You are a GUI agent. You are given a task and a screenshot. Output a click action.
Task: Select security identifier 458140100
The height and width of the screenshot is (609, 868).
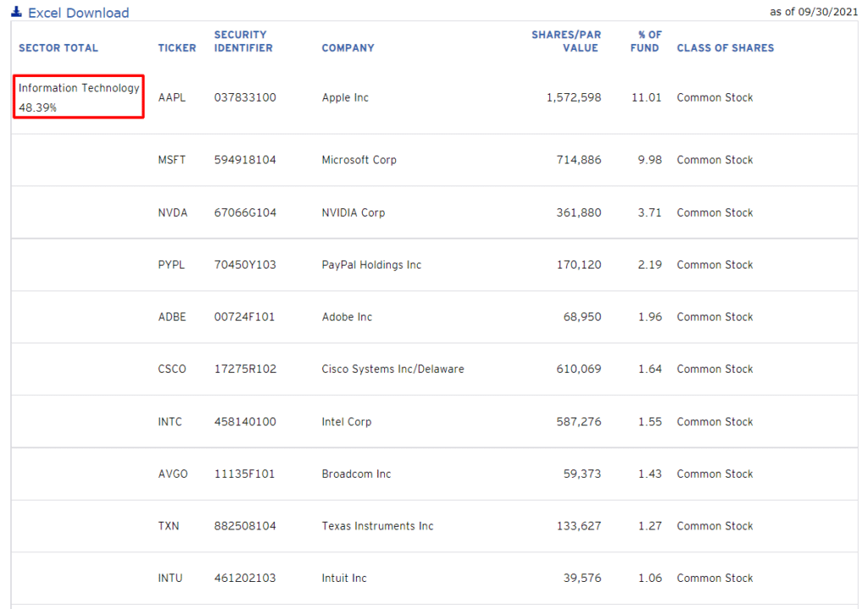pos(245,422)
